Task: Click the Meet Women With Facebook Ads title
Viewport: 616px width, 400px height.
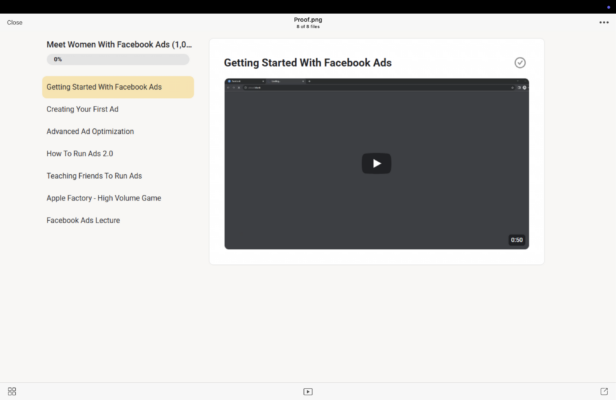Action: pyautogui.click(x=119, y=44)
